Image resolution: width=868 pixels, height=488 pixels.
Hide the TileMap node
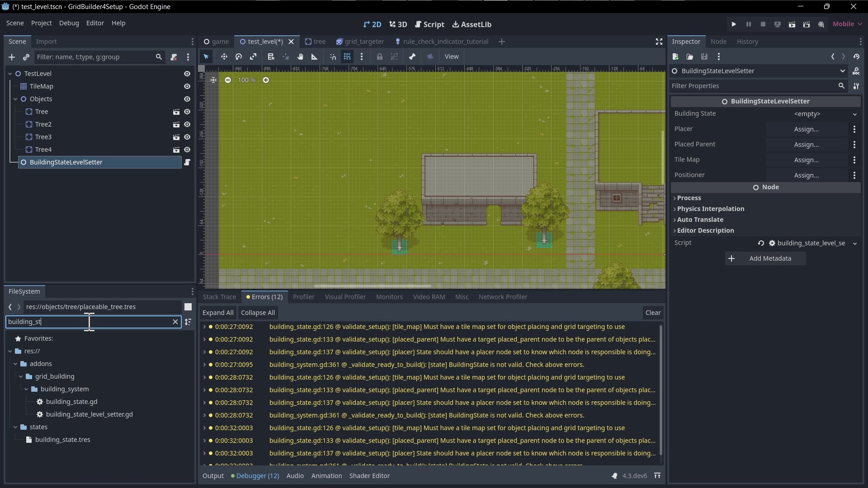(x=187, y=86)
